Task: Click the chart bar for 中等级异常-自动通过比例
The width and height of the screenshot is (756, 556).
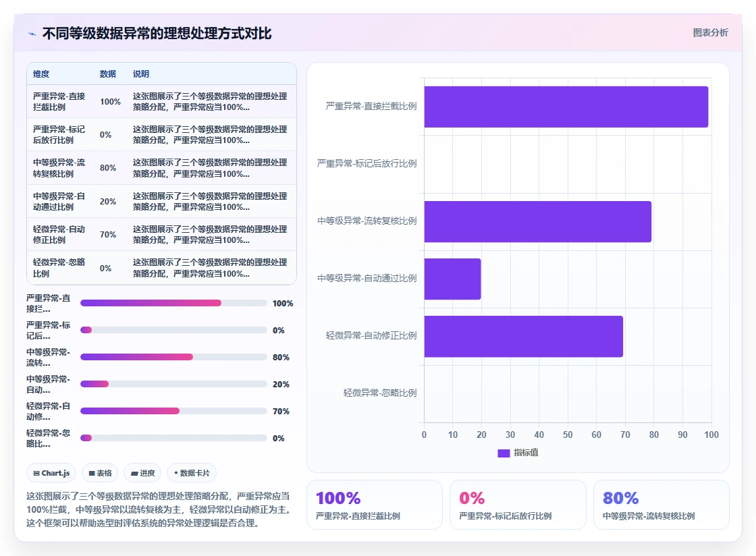Action: click(452, 279)
